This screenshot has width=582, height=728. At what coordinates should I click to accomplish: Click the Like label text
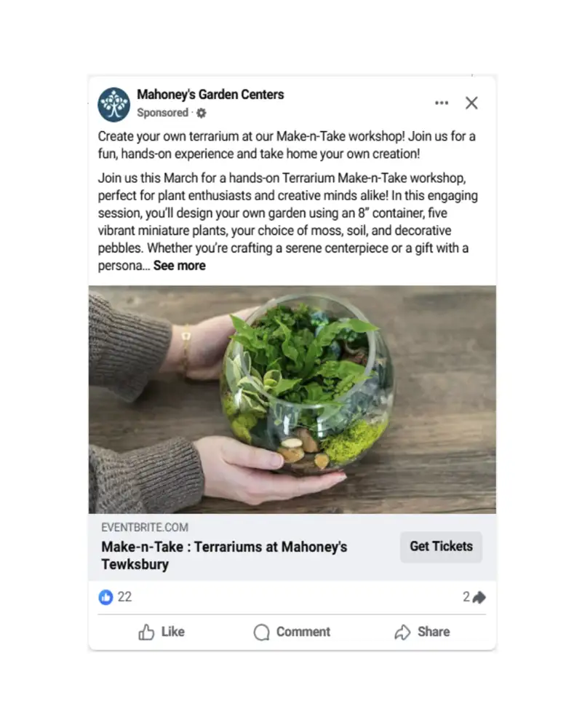pyautogui.click(x=172, y=632)
